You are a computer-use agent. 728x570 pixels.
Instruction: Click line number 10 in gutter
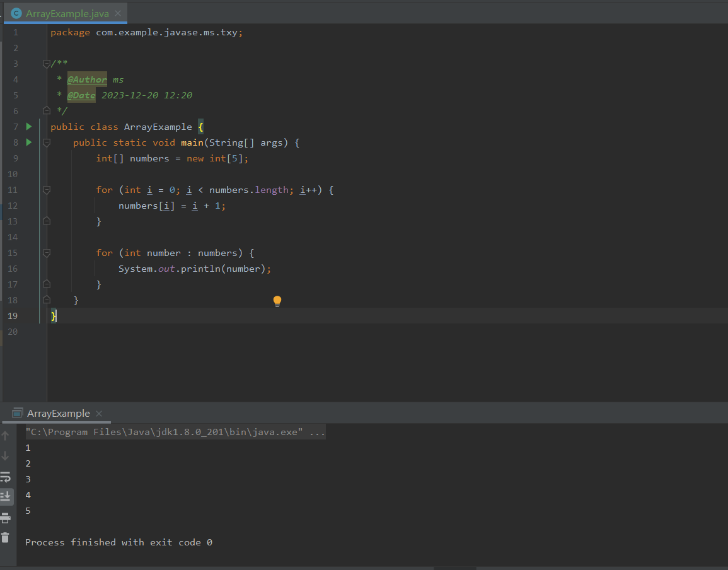pyautogui.click(x=13, y=174)
